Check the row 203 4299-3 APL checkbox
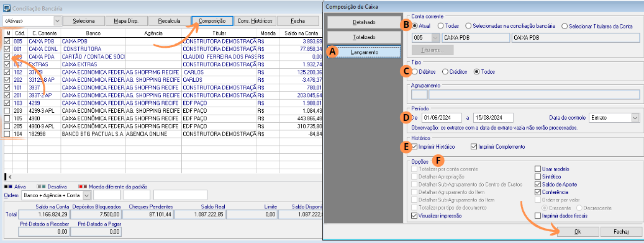The height and width of the screenshot is (243, 644). 7,110
